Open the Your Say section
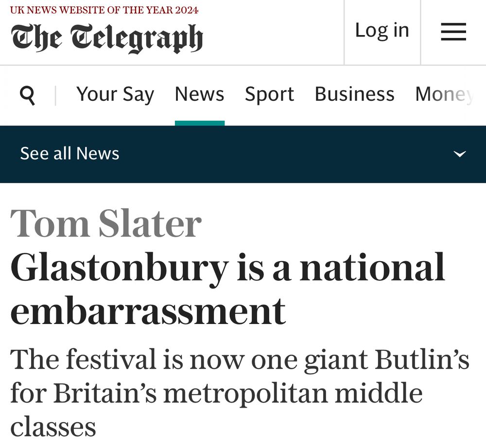Image resolution: width=486 pixels, height=448 pixels. 115,94
